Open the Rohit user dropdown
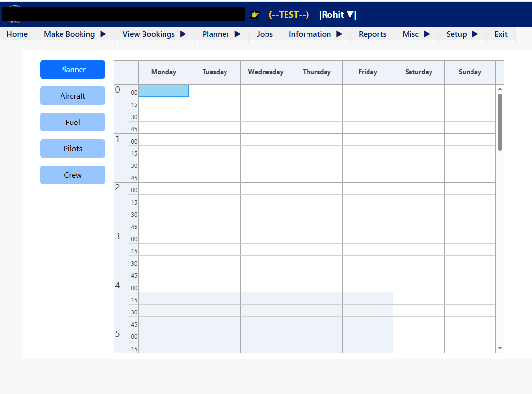Screen dimensions: 532x394 point(338,15)
